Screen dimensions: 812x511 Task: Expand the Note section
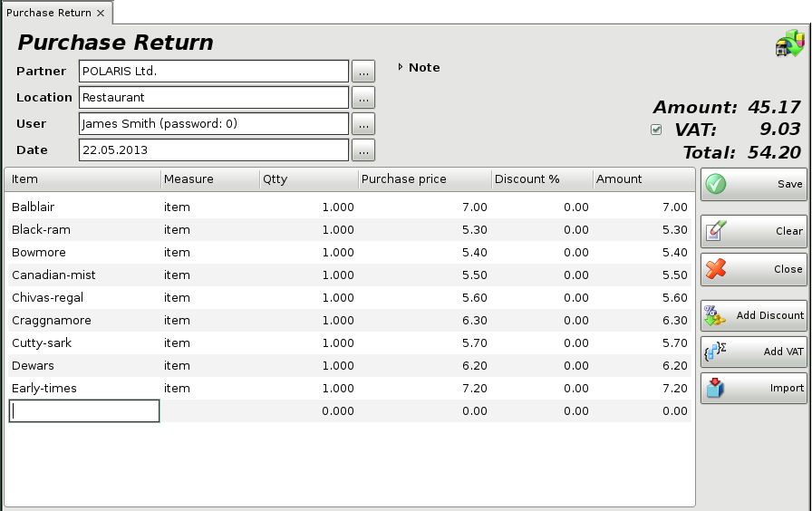click(x=401, y=67)
